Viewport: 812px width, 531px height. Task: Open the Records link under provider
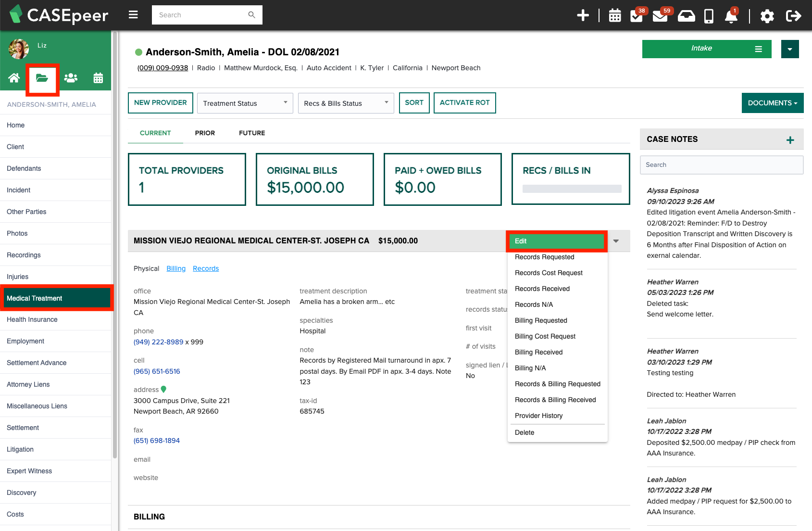pos(206,268)
